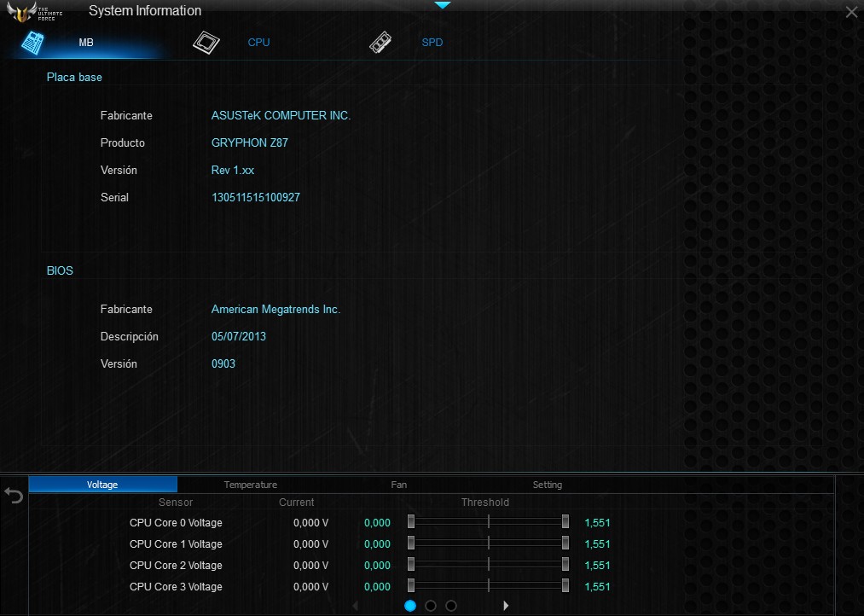864x616 pixels.
Task: Click the CPU chip icon
Action: [206, 43]
